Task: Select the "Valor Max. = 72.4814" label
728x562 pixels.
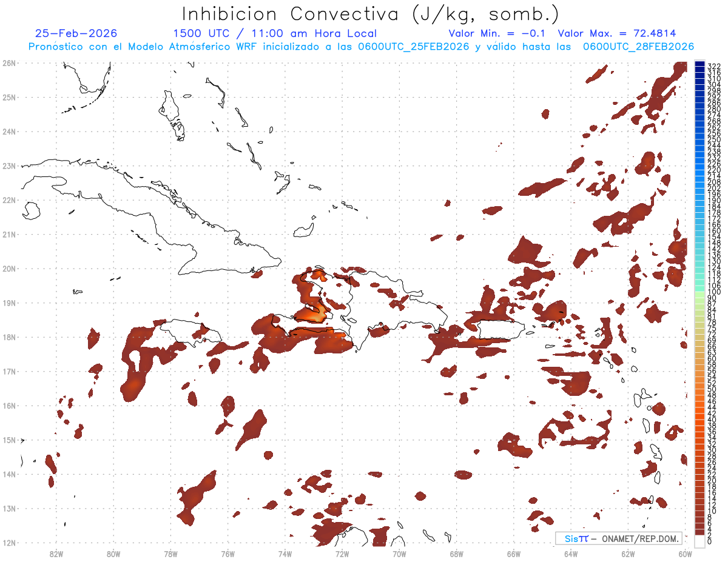Action: 617,33
